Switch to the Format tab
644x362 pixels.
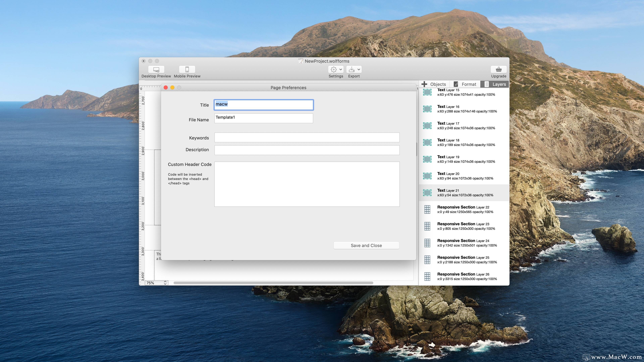pyautogui.click(x=465, y=84)
